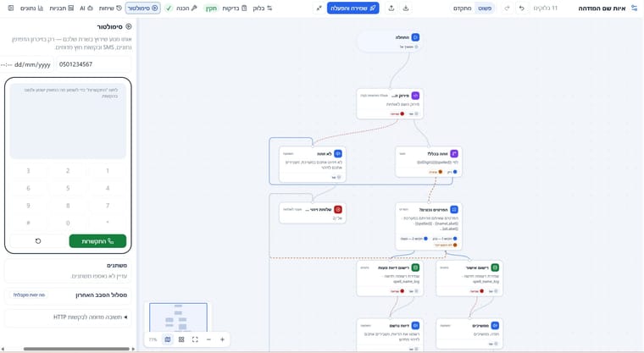
Task: Click the שמירה והפעלה (save and activate) button
Action: (x=353, y=8)
